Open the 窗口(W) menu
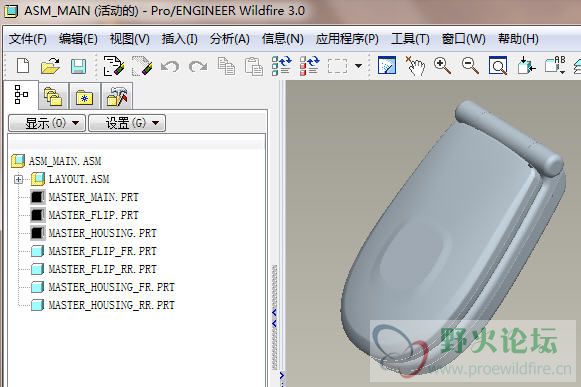This screenshot has width=581, height=387. [464, 39]
